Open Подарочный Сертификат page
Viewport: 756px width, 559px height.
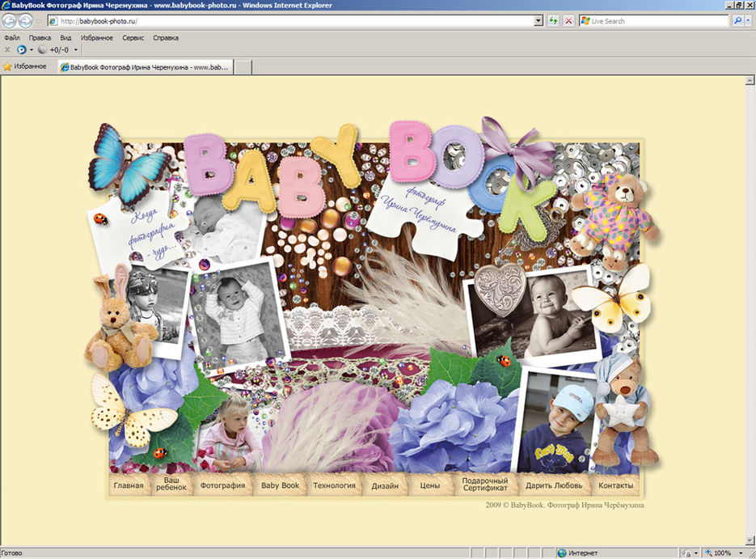485,485
